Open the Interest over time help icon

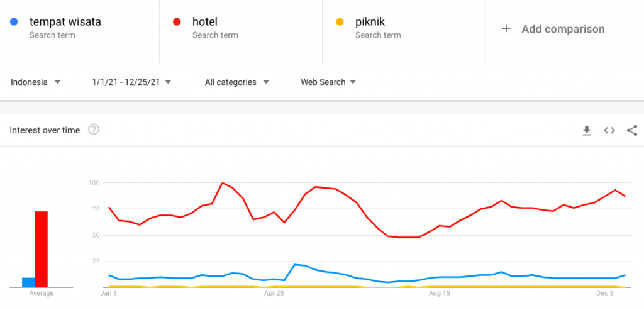click(x=94, y=130)
